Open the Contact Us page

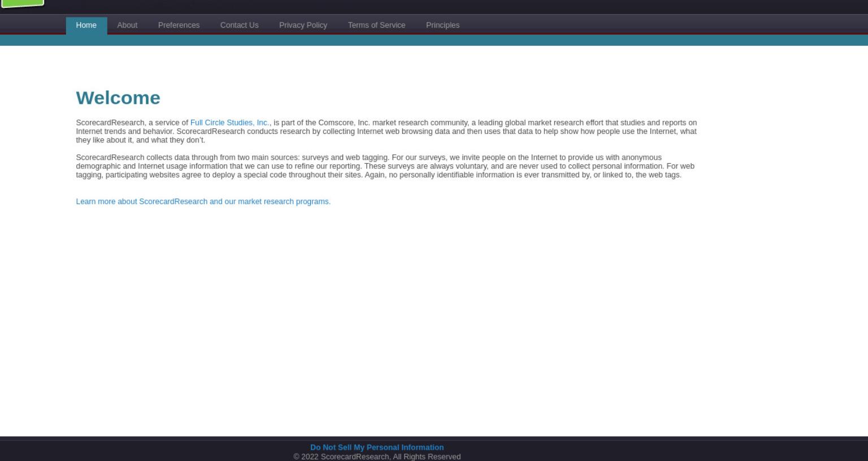coord(239,25)
